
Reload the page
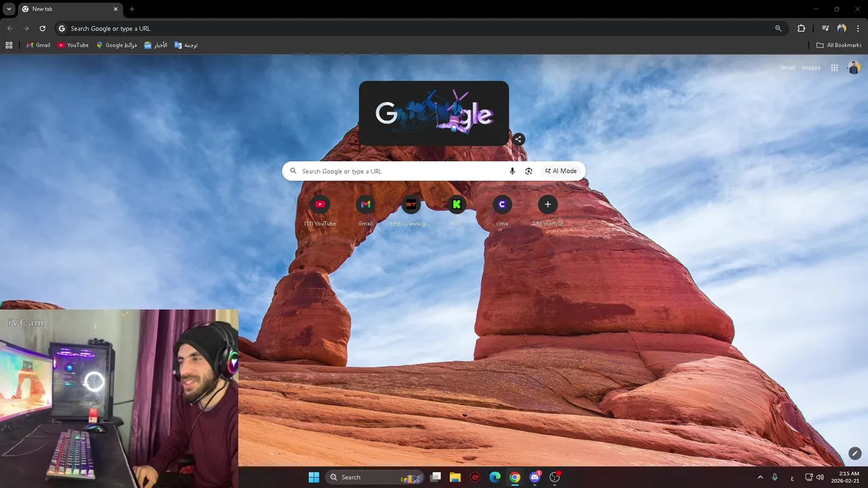(x=42, y=28)
